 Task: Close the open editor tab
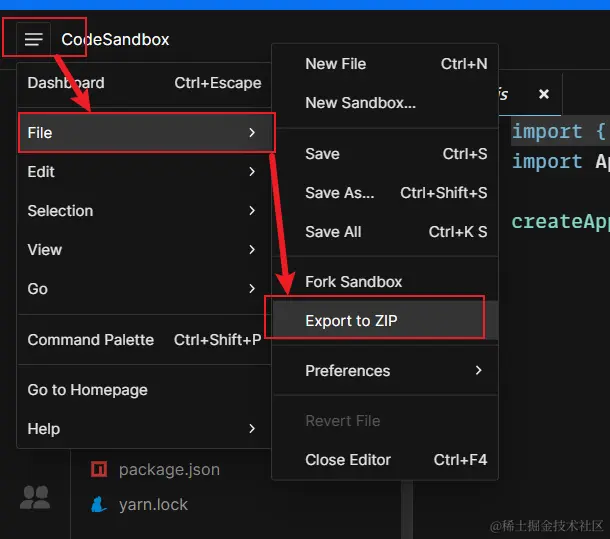[544, 94]
